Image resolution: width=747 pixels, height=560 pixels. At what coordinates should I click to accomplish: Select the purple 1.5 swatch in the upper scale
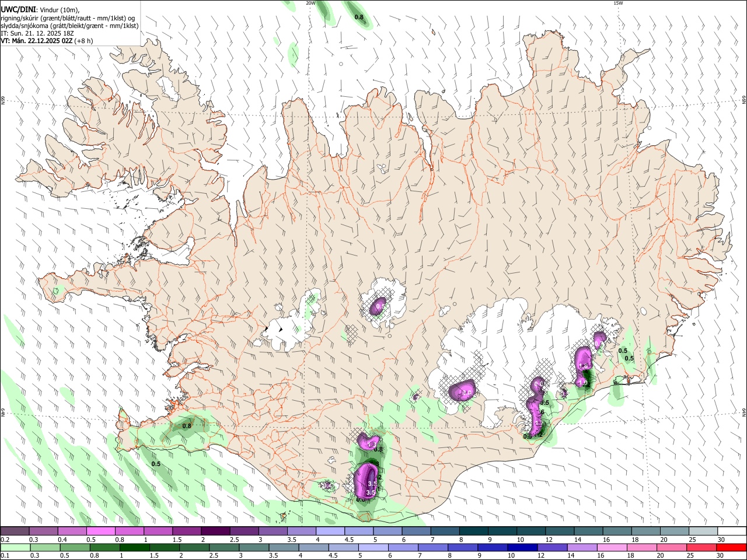click(x=187, y=531)
